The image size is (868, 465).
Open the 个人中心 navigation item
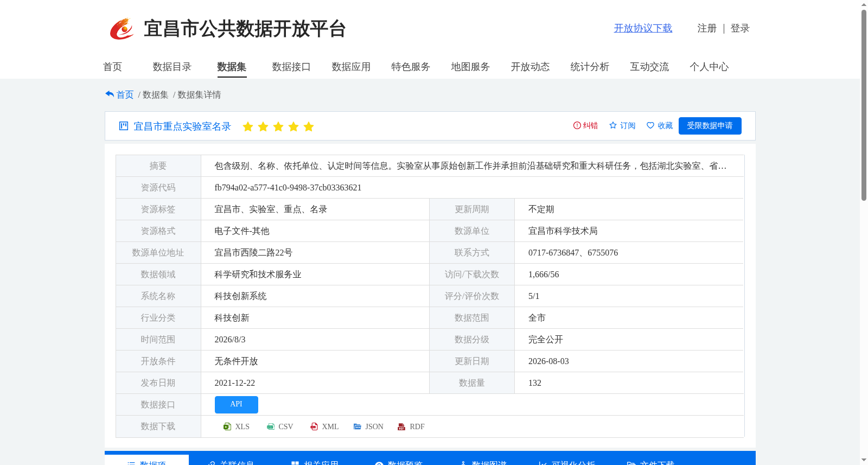(709, 67)
